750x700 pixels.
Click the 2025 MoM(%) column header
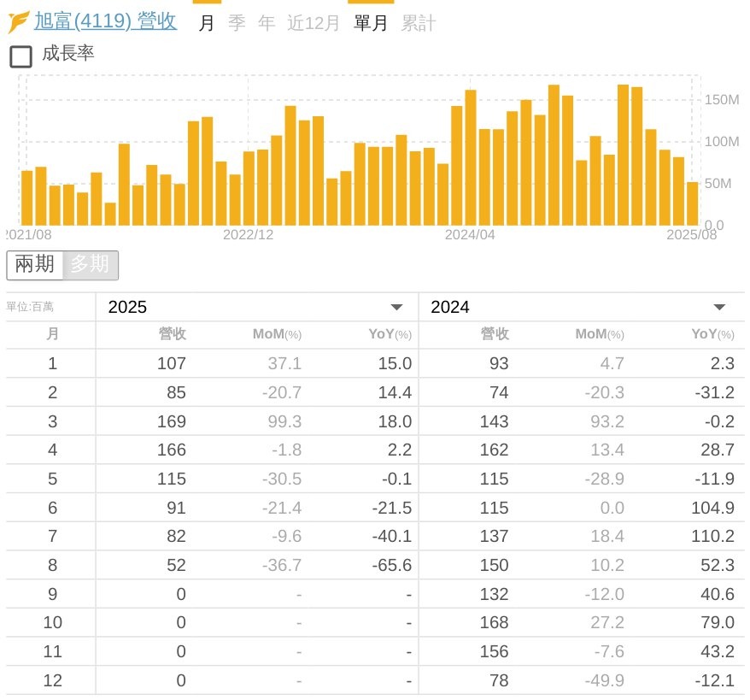click(x=277, y=335)
